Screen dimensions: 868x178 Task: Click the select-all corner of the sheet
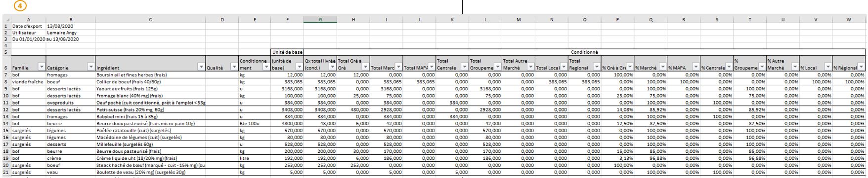(6, 20)
